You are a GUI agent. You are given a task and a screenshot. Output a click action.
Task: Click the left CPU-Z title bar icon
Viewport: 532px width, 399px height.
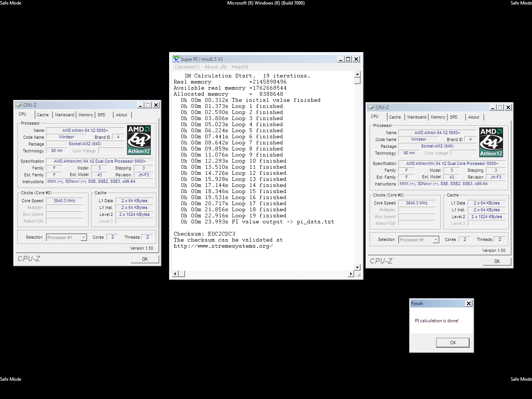[19, 105]
